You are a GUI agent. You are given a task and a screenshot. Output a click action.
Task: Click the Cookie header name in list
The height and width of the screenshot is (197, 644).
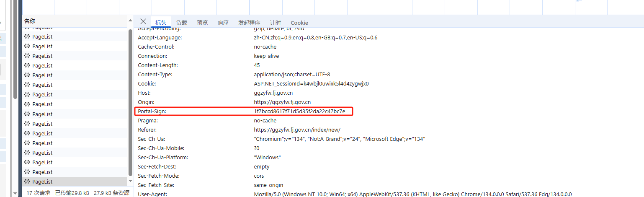tap(147, 83)
